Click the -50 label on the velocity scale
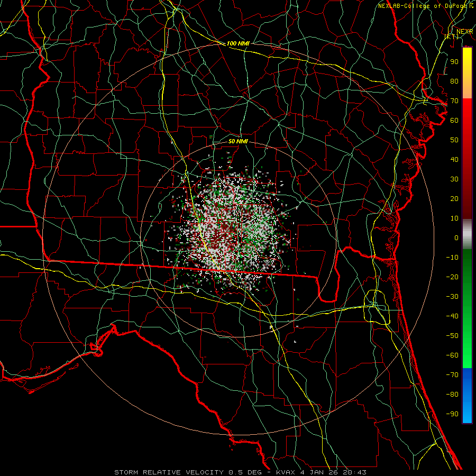 [x=452, y=336]
